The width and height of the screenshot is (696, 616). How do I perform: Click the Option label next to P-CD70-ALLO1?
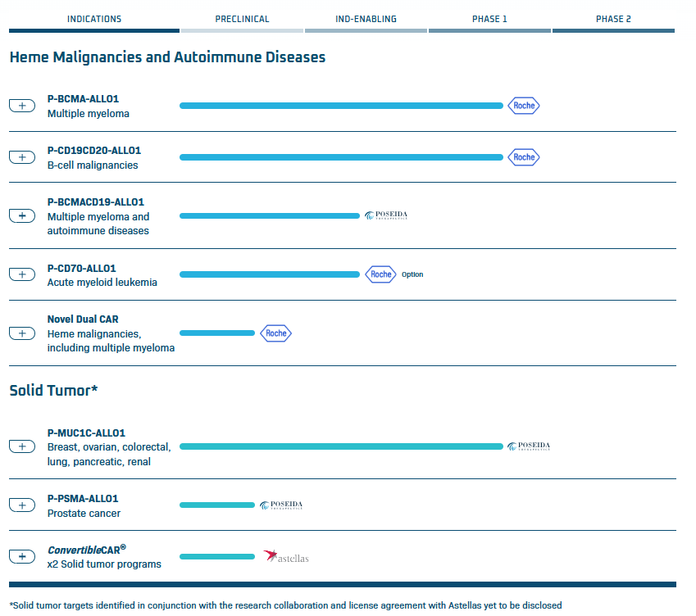(412, 275)
